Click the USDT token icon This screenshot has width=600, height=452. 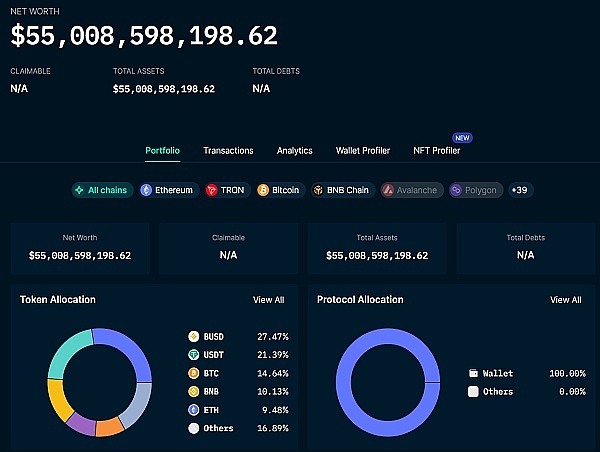pyautogui.click(x=194, y=355)
